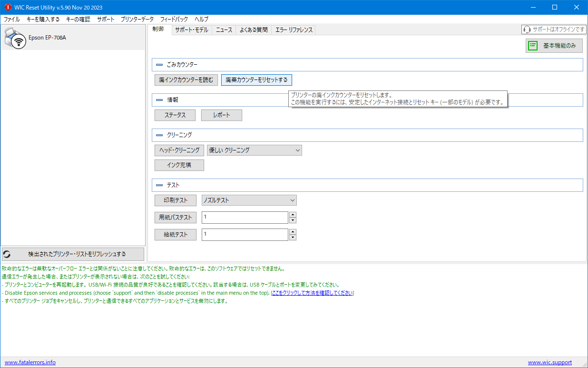Collapse the クリーニング section
Image resolution: width=588 pixels, height=368 pixels.
coord(159,135)
